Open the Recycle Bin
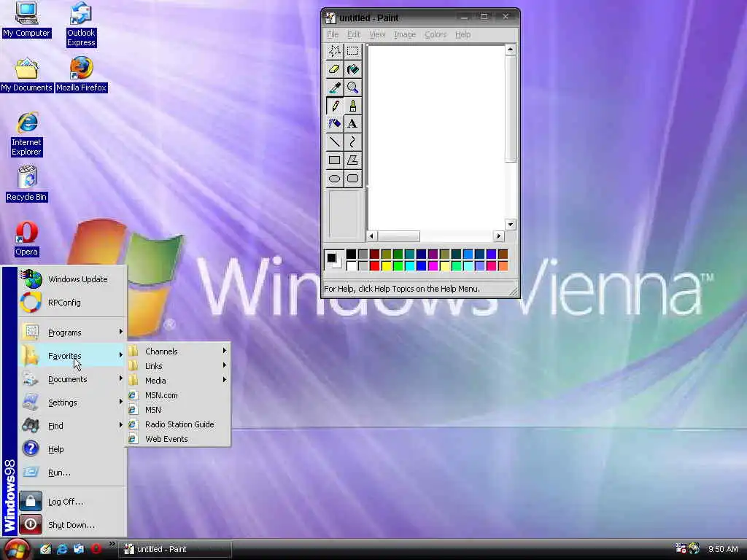The image size is (747, 560). pyautogui.click(x=27, y=184)
